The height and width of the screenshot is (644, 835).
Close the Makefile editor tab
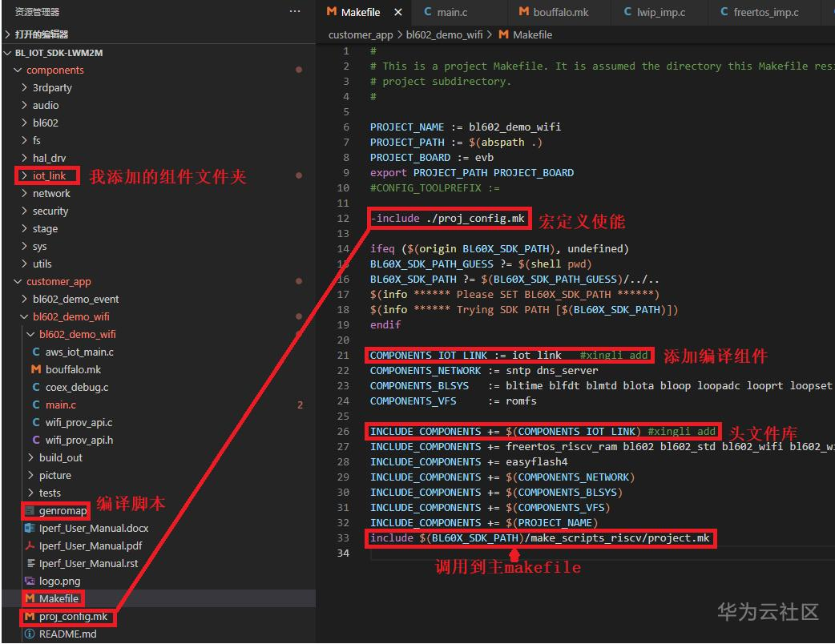click(397, 12)
